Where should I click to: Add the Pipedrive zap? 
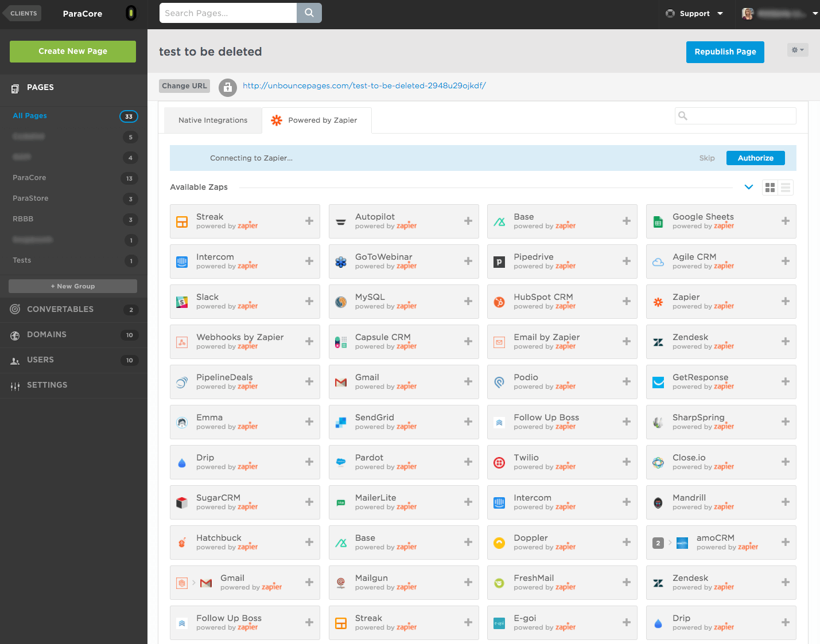tap(626, 261)
